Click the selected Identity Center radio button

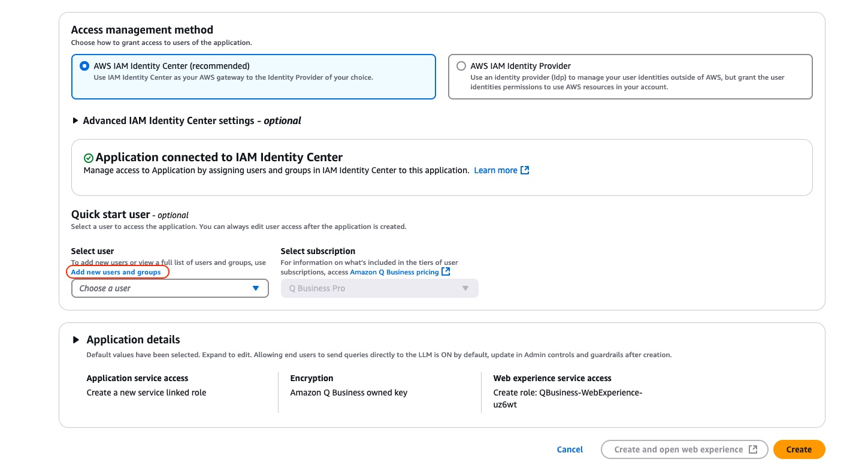84,66
